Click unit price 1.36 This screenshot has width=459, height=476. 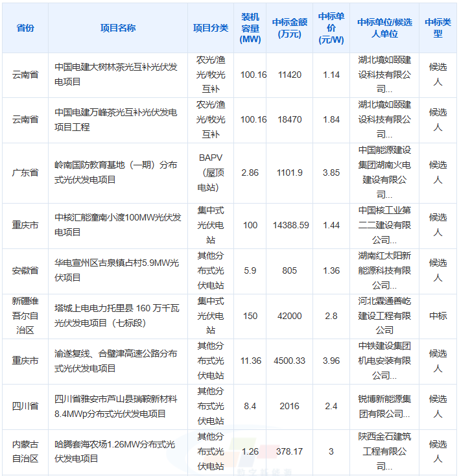[x=331, y=270]
